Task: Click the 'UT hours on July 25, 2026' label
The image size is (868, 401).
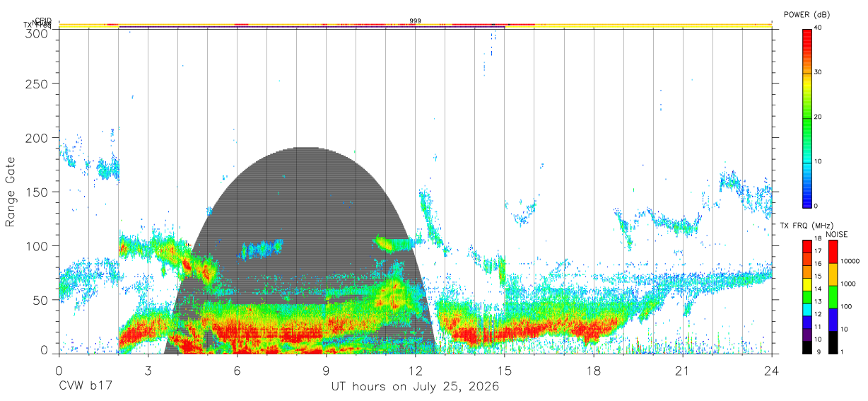Action: (x=415, y=387)
